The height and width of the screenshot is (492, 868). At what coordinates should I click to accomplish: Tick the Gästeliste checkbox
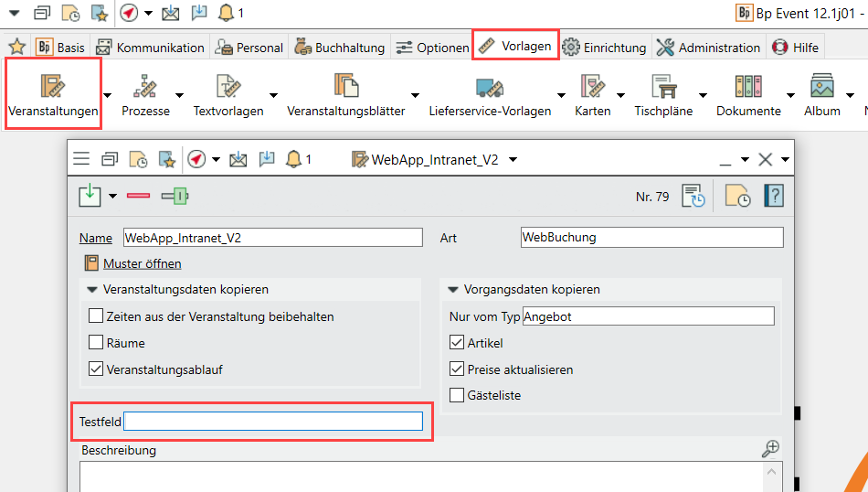pos(457,396)
